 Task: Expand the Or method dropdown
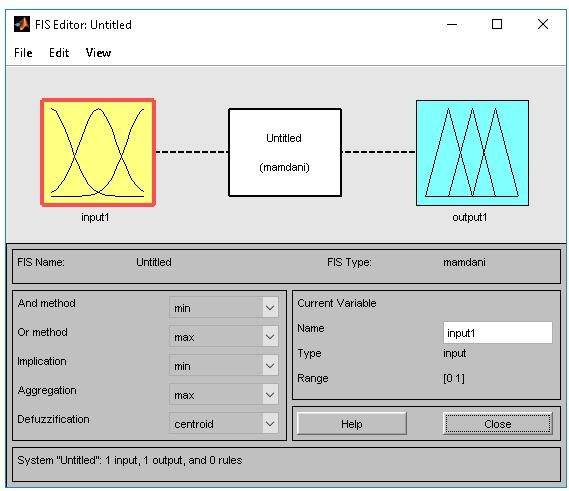[224, 337]
